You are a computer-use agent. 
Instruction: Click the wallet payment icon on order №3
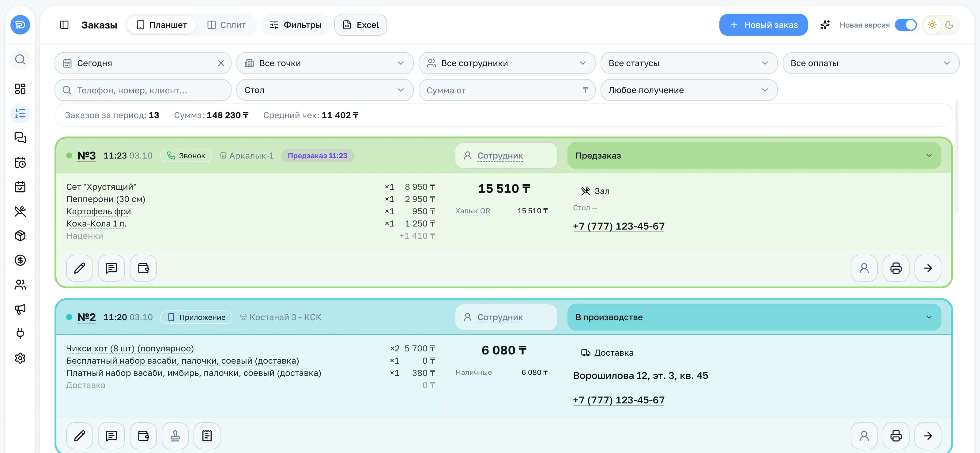tap(143, 268)
